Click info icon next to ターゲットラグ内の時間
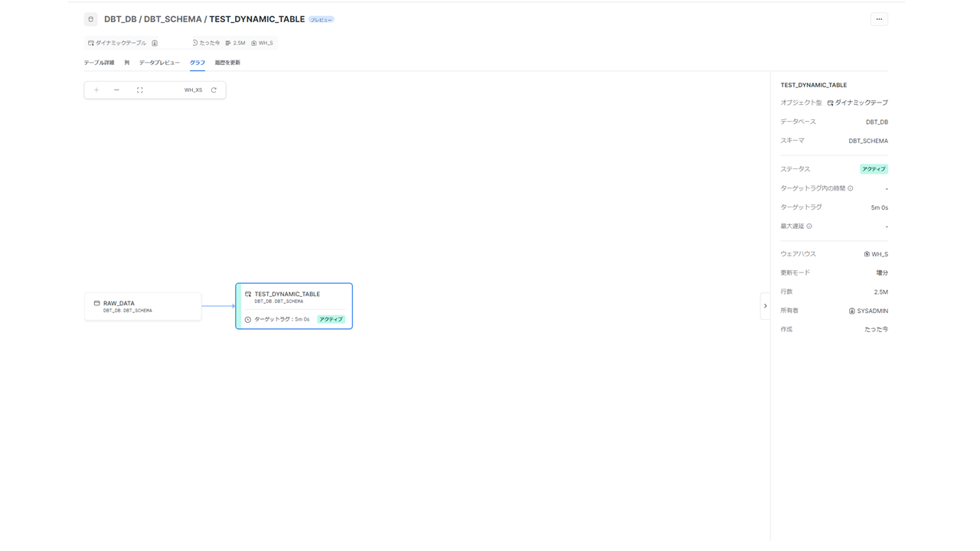This screenshot has width=980, height=551. [850, 188]
